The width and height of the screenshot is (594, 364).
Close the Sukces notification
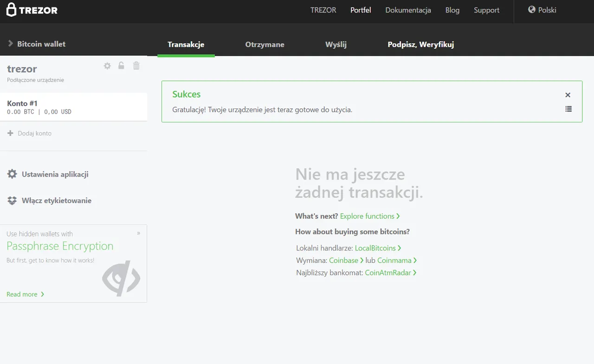pos(568,95)
